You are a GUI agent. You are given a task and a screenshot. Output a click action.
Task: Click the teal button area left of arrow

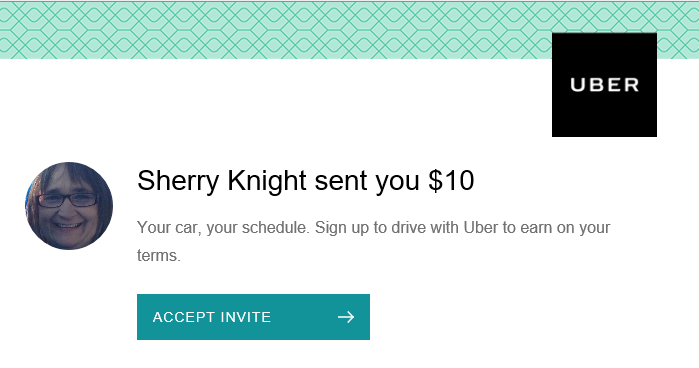click(236, 317)
